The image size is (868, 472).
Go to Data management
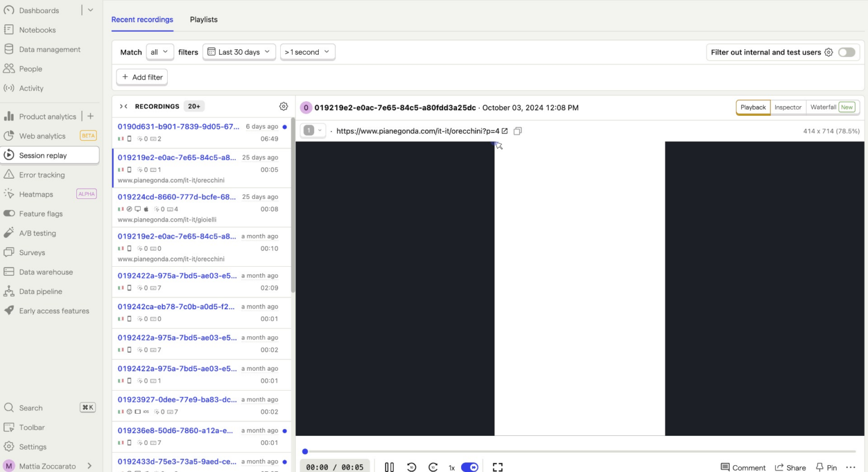tap(50, 49)
